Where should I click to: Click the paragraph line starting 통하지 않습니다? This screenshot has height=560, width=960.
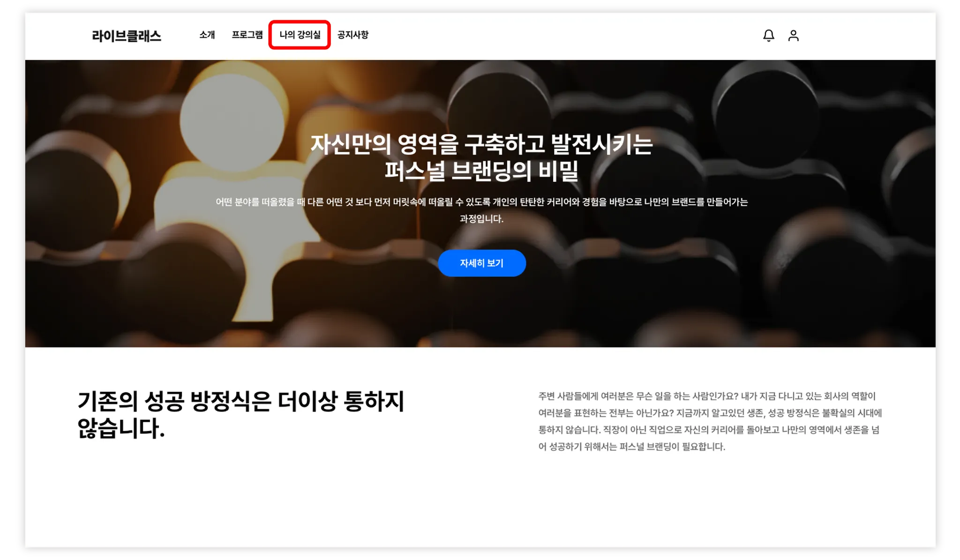[x=708, y=430]
